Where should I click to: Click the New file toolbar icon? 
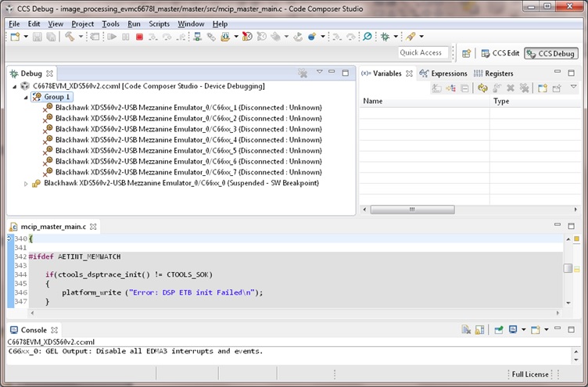tap(14, 37)
